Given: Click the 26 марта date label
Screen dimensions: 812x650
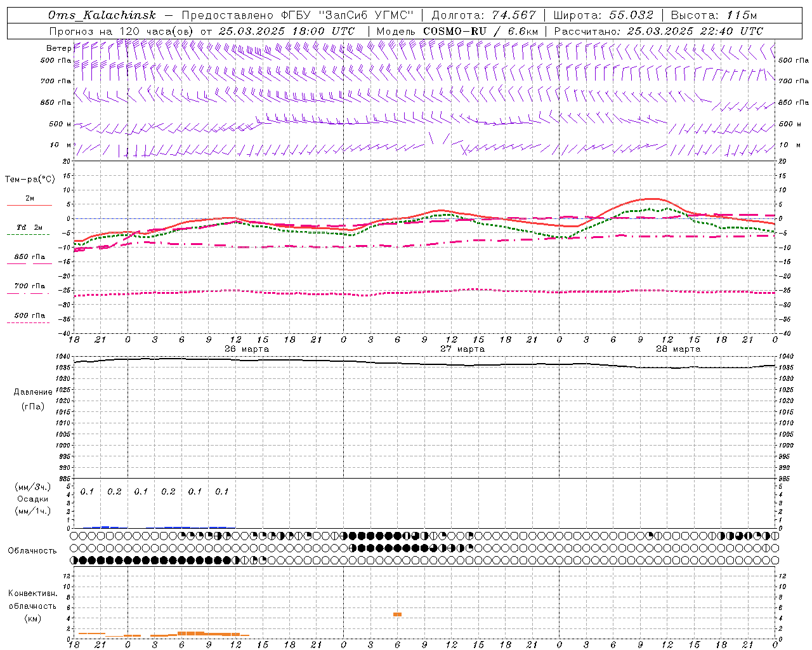Looking at the screenshot, I should coord(247,349).
